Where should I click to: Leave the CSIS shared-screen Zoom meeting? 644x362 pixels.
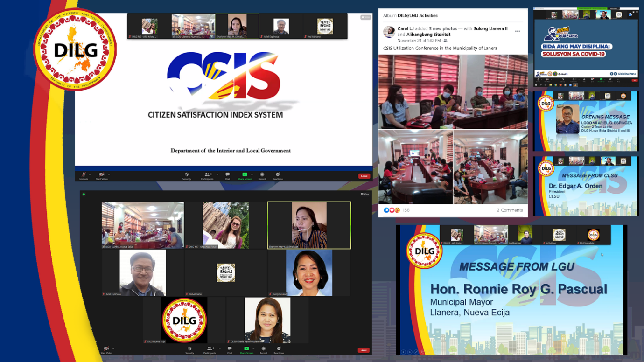(x=364, y=176)
